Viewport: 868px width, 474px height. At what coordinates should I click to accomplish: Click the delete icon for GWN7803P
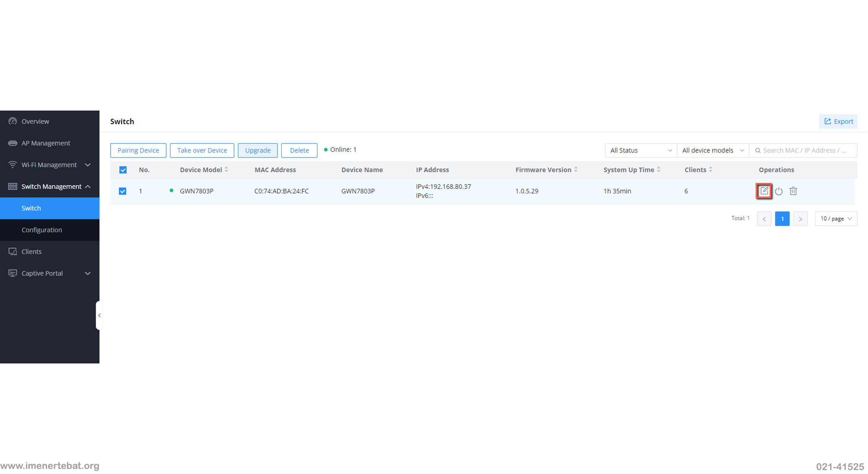point(792,191)
